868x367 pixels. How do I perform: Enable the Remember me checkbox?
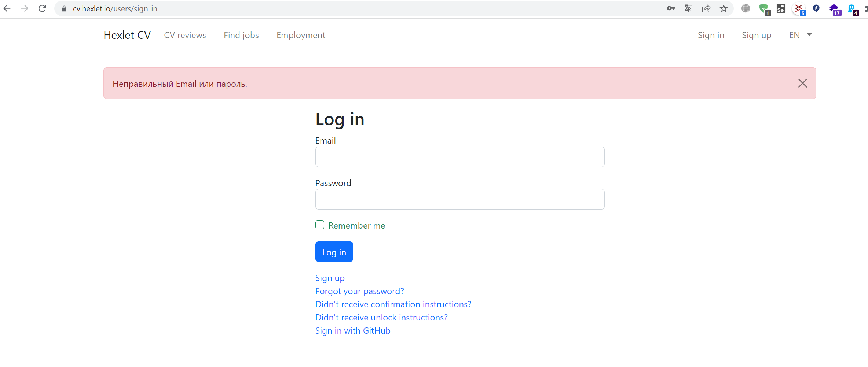click(x=319, y=225)
